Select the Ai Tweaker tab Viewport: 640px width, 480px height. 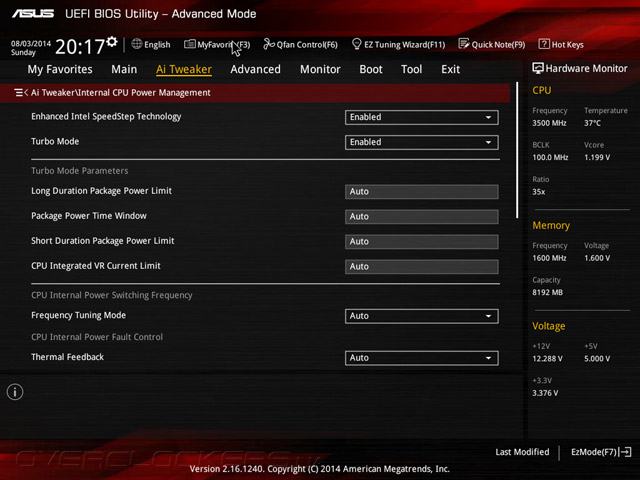pyautogui.click(x=184, y=69)
